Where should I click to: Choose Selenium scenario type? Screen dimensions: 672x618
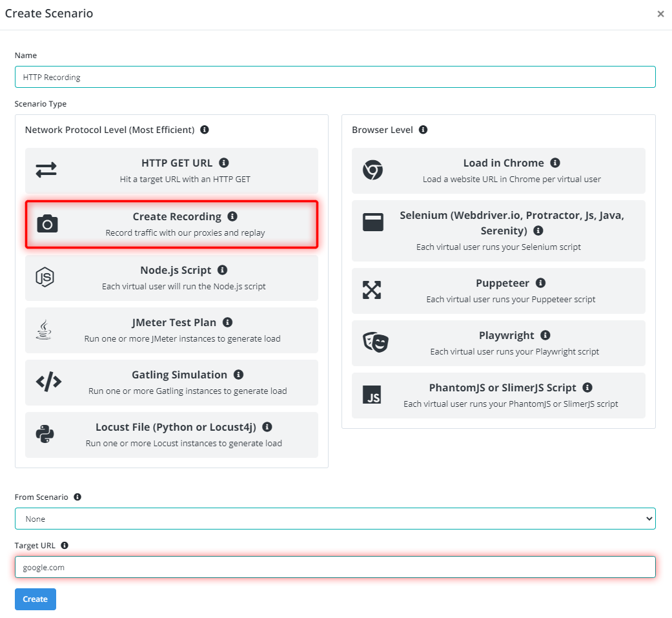pyautogui.click(x=498, y=231)
